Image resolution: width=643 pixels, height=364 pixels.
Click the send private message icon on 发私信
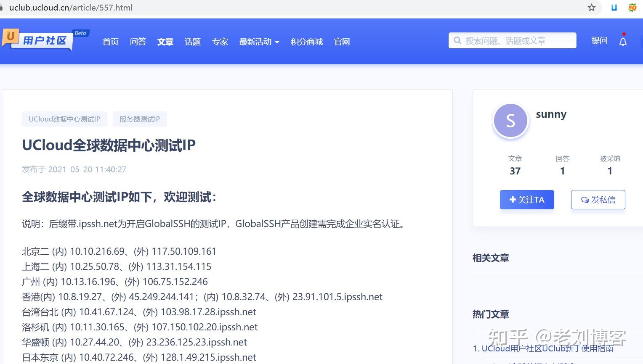coord(585,200)
